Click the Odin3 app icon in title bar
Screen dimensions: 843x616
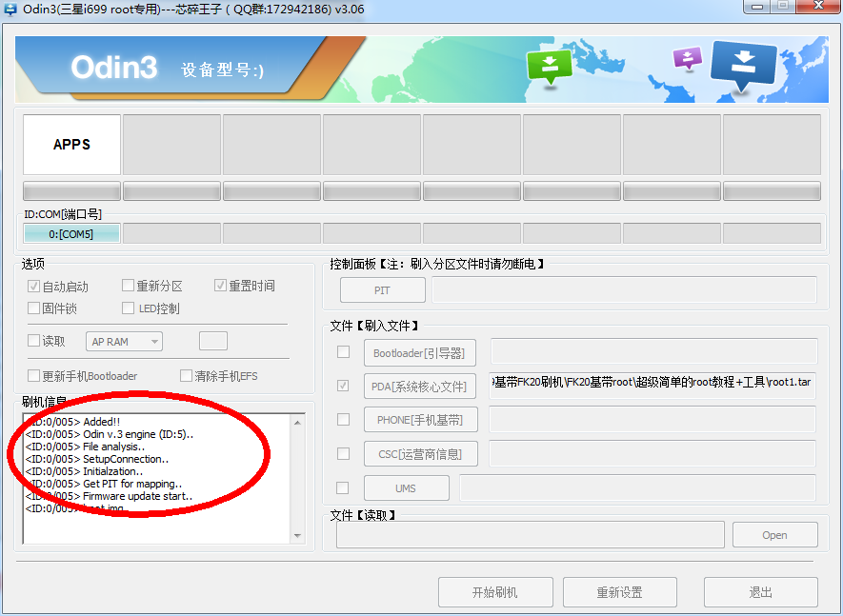tap(10, 10)
